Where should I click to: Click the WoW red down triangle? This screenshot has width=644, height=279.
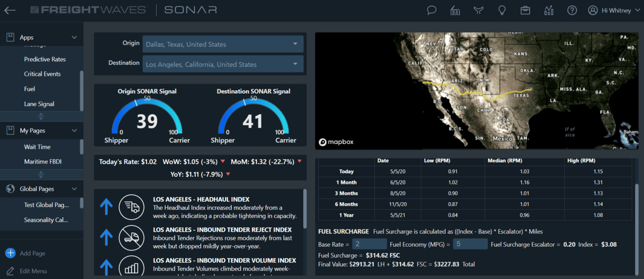tap(223, 162)
